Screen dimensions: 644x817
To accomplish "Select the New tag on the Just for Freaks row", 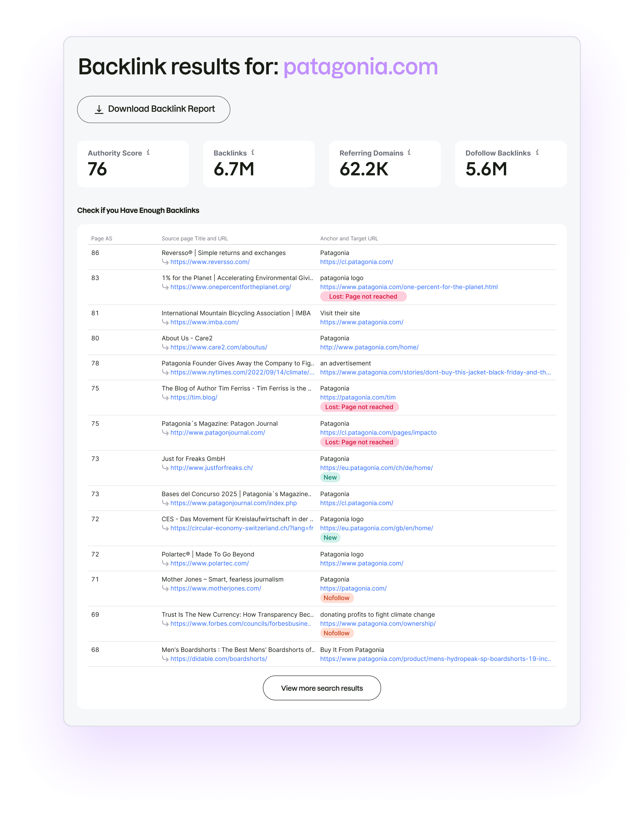I will coord(330,477).
